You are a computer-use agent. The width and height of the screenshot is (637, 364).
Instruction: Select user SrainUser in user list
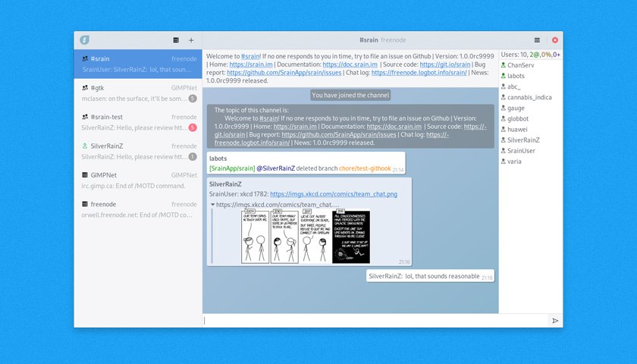click(x=531, y=151)
